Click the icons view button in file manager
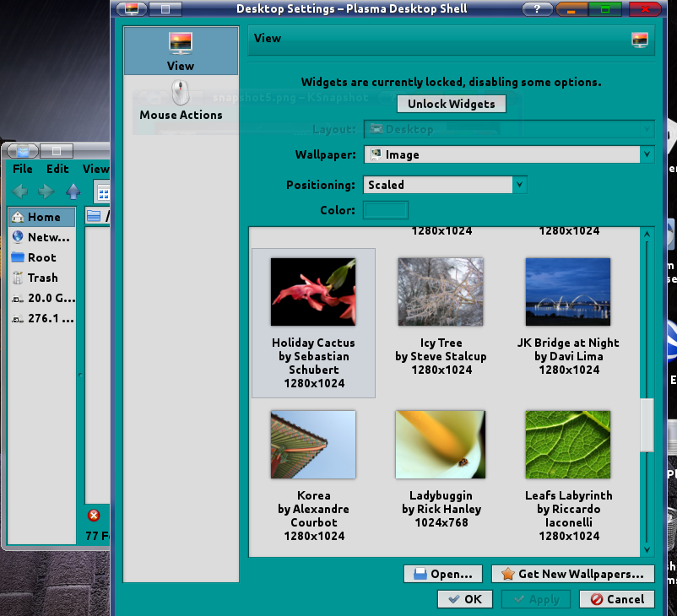677x616 pixels. pyautogui.click(x=103, y=192)
